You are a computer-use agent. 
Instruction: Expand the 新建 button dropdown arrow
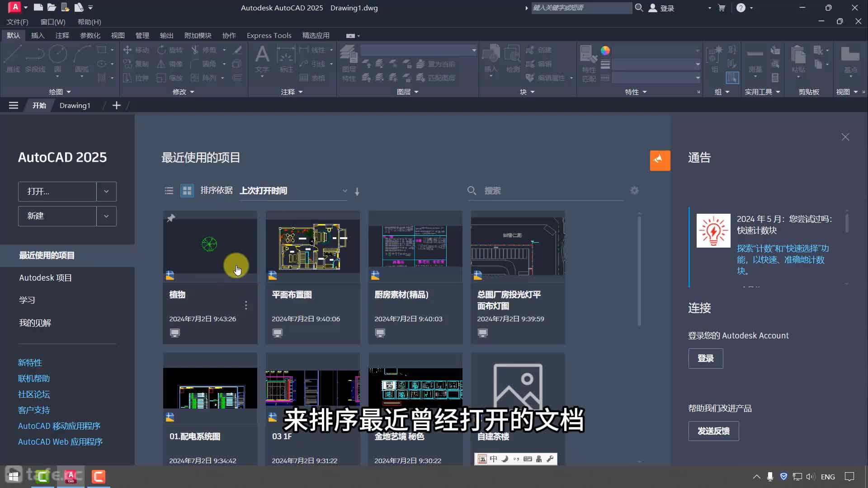(x=106, y=216)
